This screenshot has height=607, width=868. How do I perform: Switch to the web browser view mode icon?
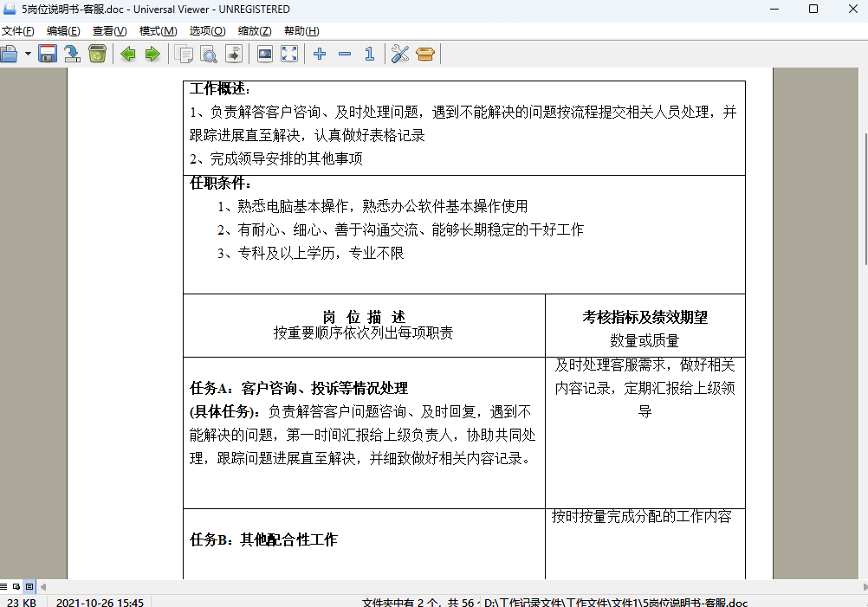pyautogui.click(x=16, y=586)
